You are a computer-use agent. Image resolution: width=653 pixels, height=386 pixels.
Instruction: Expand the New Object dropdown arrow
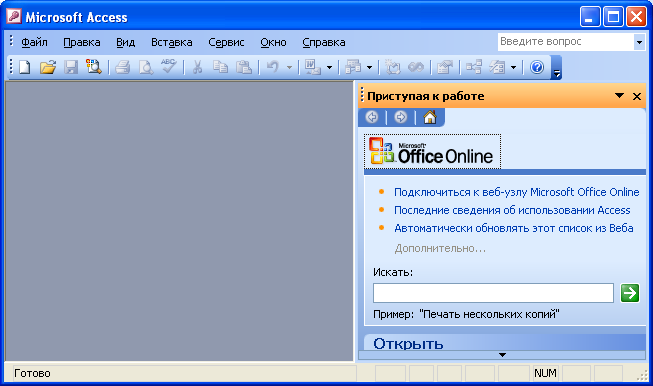click(513, 67)
